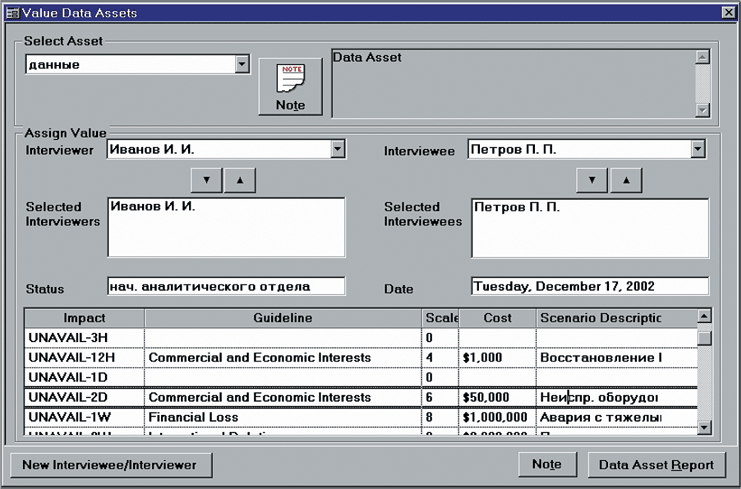Click the window icon in title bar
The image size is (741, 489).
(13, 13)
